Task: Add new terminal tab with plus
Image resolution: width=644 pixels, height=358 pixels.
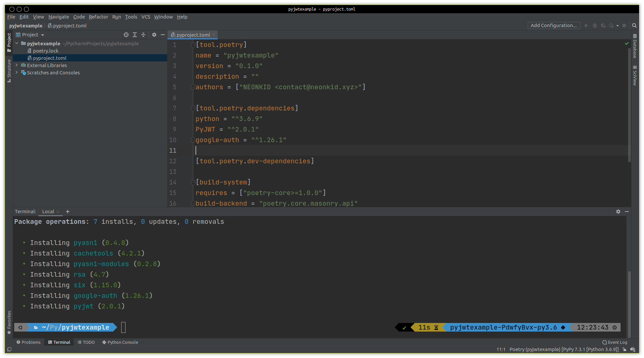Action: click(x=68, y=212)
